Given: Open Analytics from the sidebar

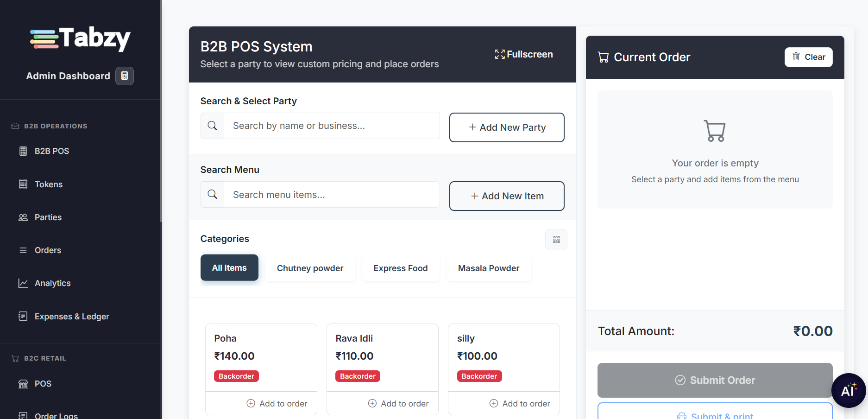Looking at the screenshot, I should (52, 283).
